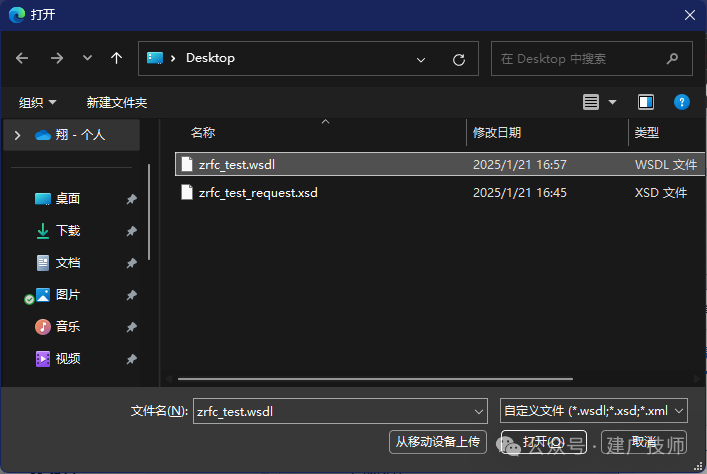The height and width of the screenshot is (474, 707).
Task: Click the zrfc_test.wsdl file icon
Action: coord(187,164)
